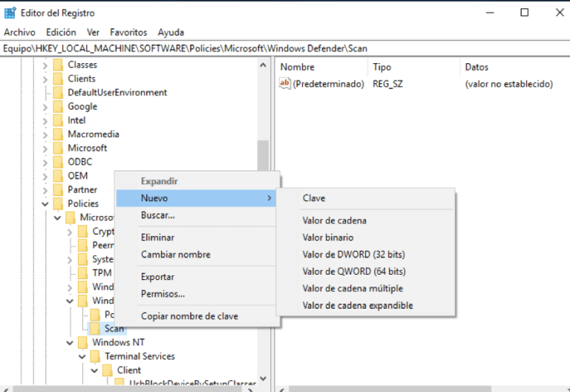Collapse the Policies tree node
This screenshot has height=392, width=570.
coord(45,204)
